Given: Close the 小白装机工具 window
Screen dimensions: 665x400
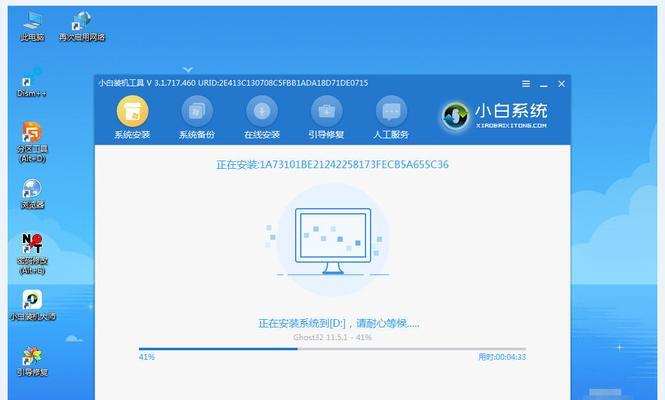Looking at the screenshot, I should pyautogui.click(x=562, y=84).
